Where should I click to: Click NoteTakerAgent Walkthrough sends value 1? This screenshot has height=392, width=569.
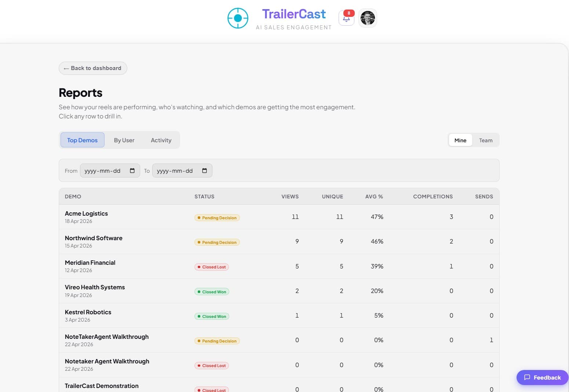(491, 340)
